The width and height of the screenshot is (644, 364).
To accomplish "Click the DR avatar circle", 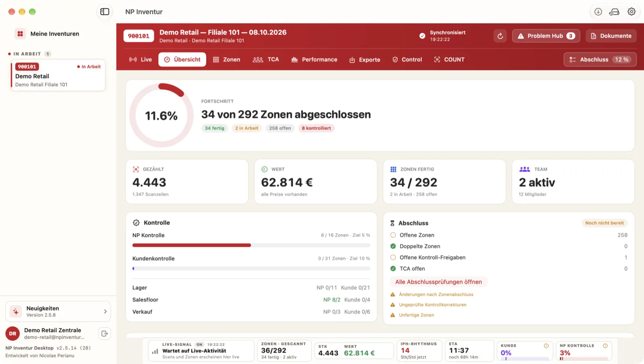I will [x=12, y=333].
